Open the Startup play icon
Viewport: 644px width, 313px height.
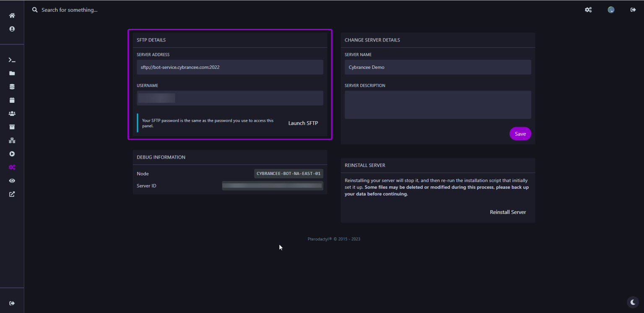(12, 154)
